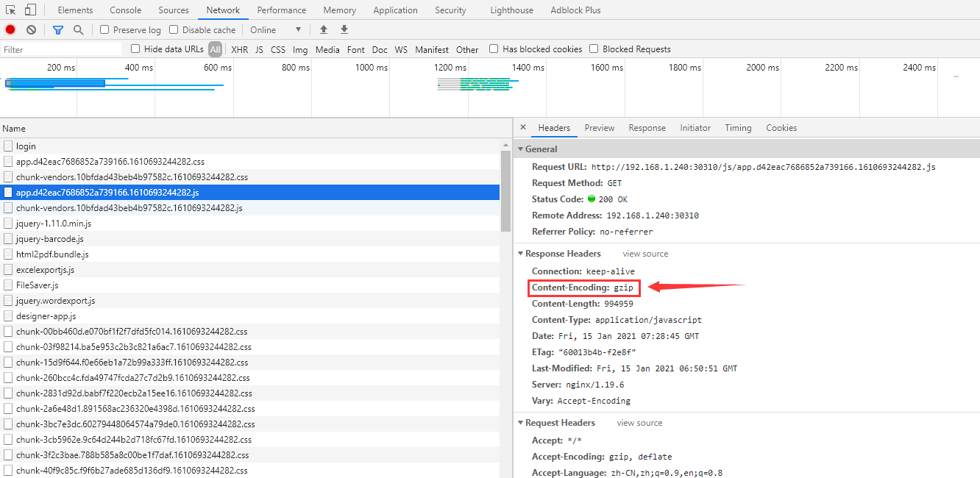980x478 pixels.
Task: Open the Elements panel tab
Action: pos(75,10)
